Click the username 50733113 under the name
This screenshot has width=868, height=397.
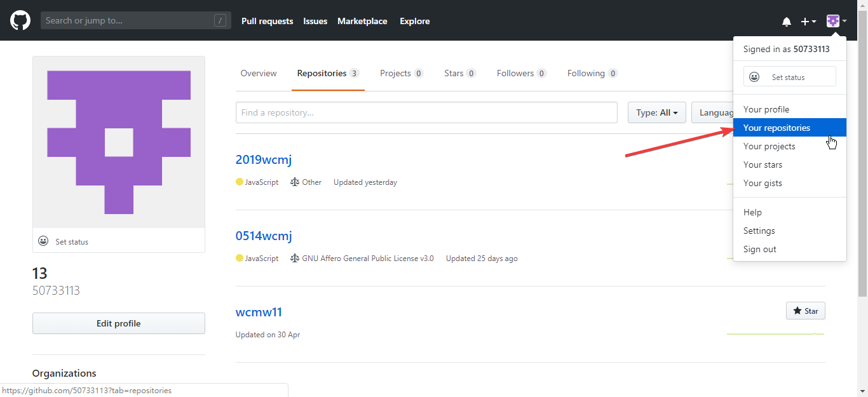56,291
